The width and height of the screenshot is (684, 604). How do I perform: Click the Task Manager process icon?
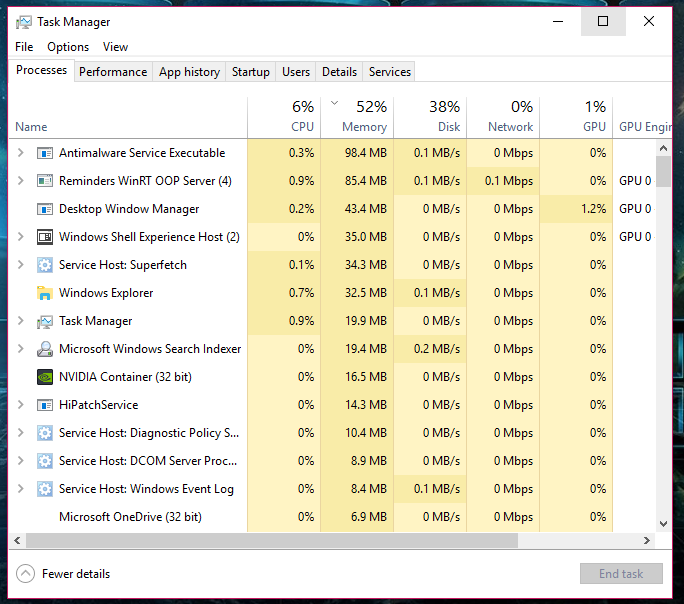point(44,321)
